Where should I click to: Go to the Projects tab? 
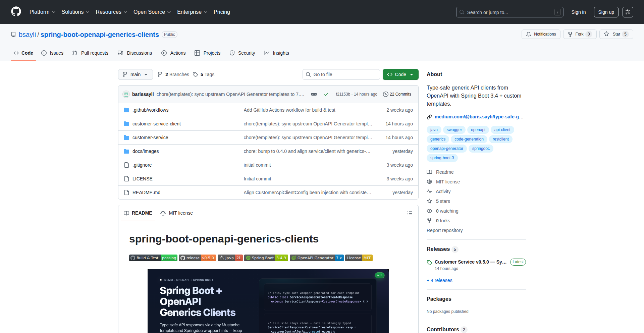(x=208, y=53)
